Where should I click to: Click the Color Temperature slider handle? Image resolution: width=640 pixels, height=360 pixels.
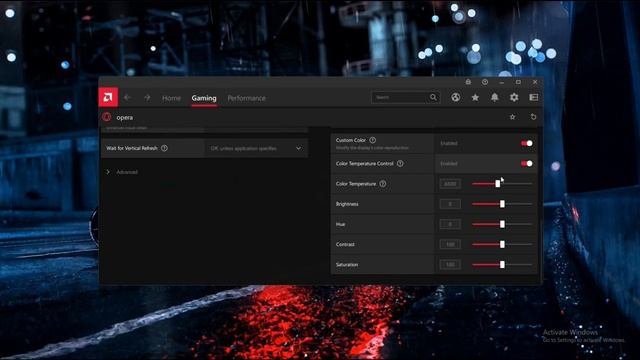[498, 184]
